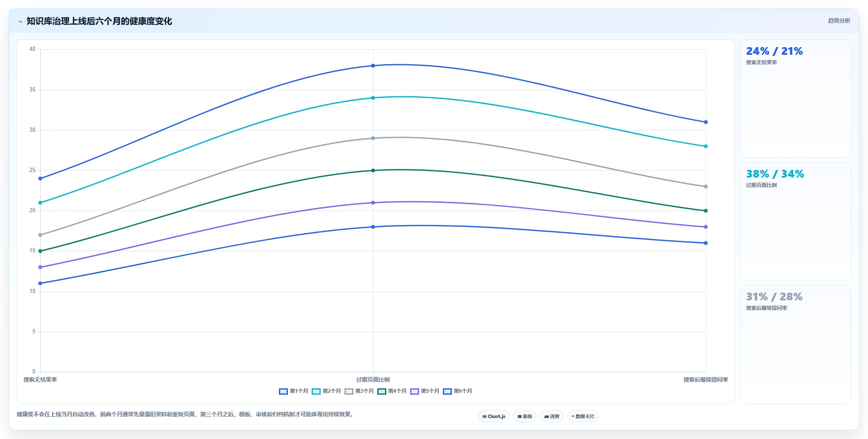Select the 表格 chip

pos(524,416)
